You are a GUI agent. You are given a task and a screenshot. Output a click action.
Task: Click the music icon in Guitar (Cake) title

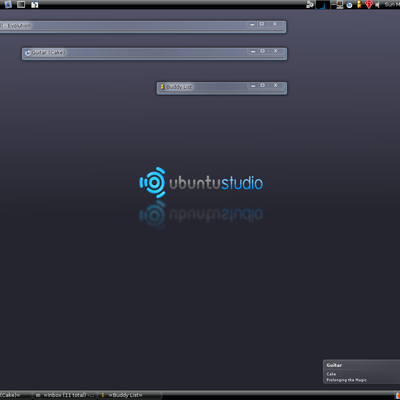(x=28, y=53)
